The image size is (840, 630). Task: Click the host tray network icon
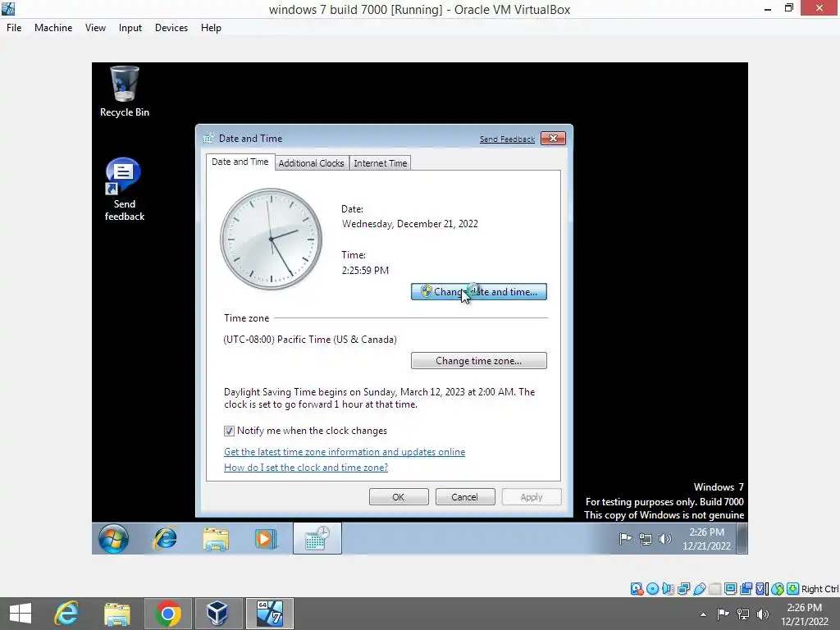(x=743, y=614)
